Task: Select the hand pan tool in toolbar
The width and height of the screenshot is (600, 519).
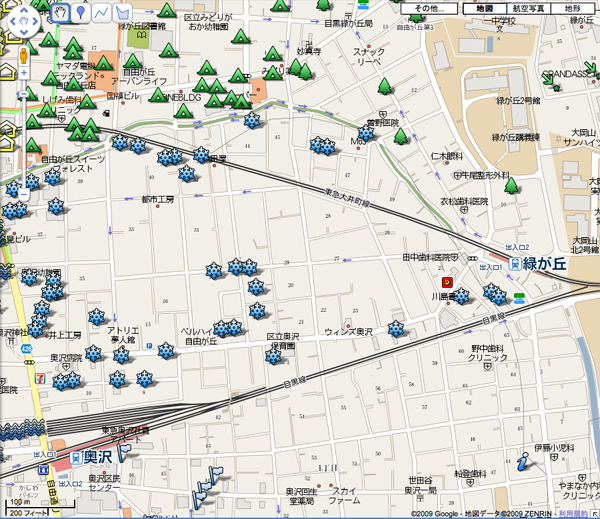Action: [x=61, y=12]
